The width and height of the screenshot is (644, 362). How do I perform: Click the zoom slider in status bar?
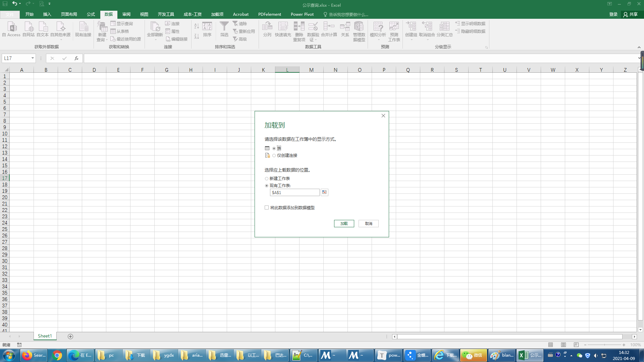click(x=604, y=345)
